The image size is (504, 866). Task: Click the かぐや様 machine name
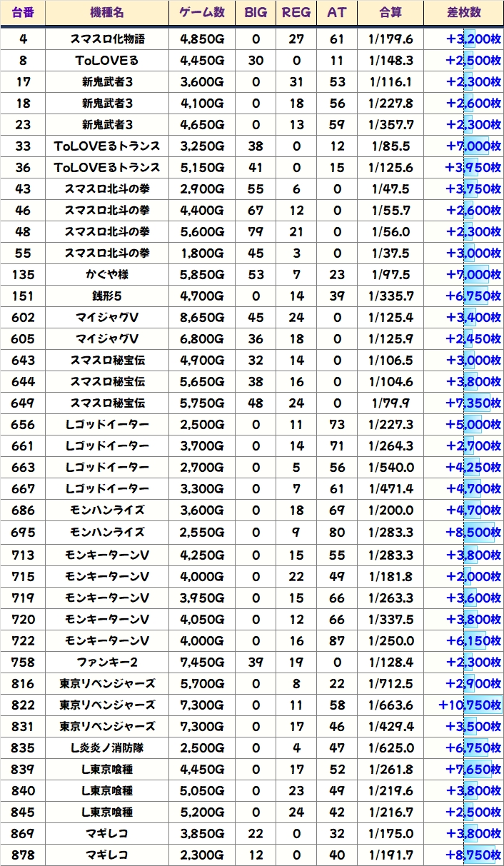(107, 275)
